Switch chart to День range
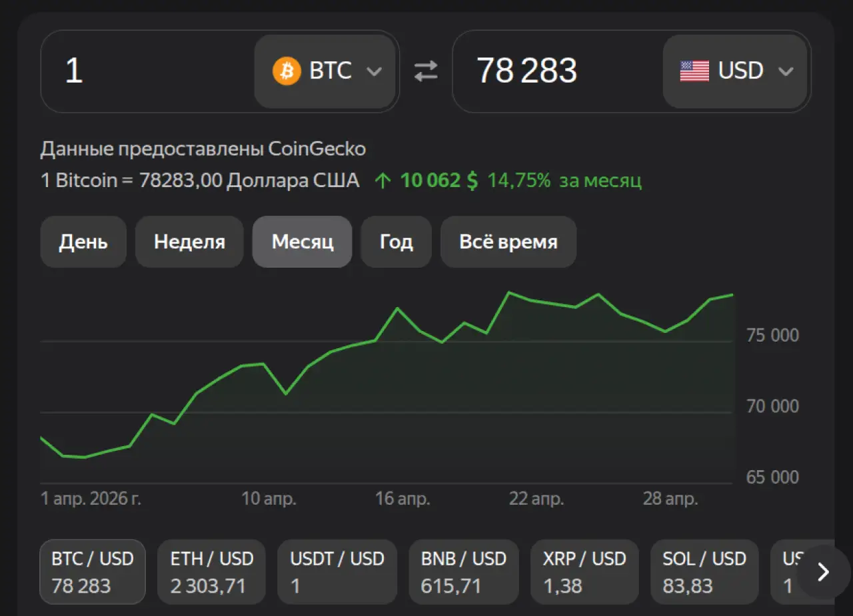The width and height of the screenshot is (853, 616). click(83, 242)
